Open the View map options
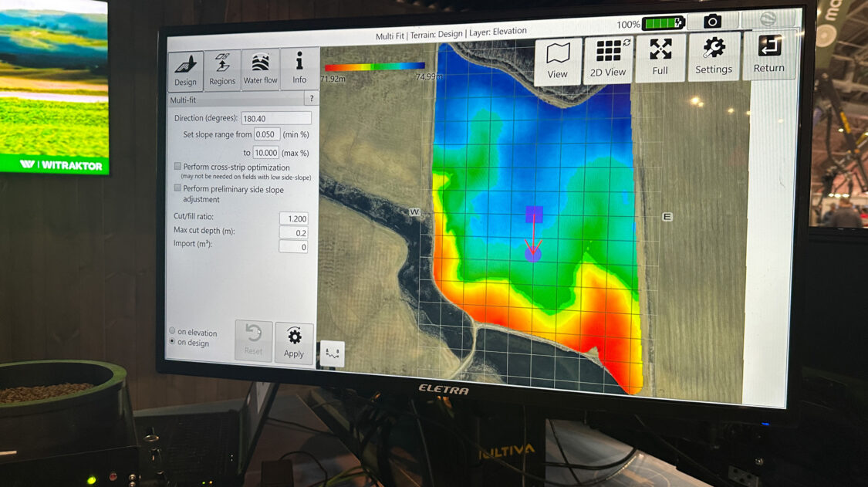The image size is (868, 487). click(x=558, y=61)
